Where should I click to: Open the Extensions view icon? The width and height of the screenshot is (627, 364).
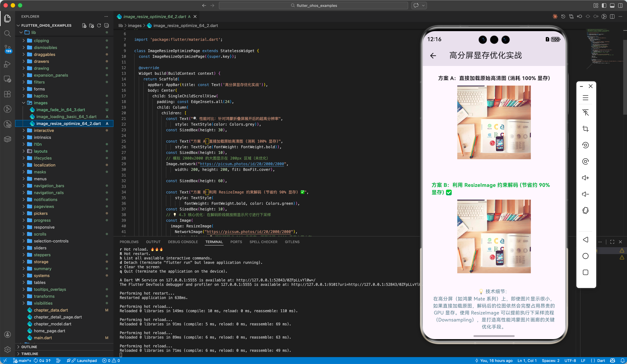coord(8,94)
